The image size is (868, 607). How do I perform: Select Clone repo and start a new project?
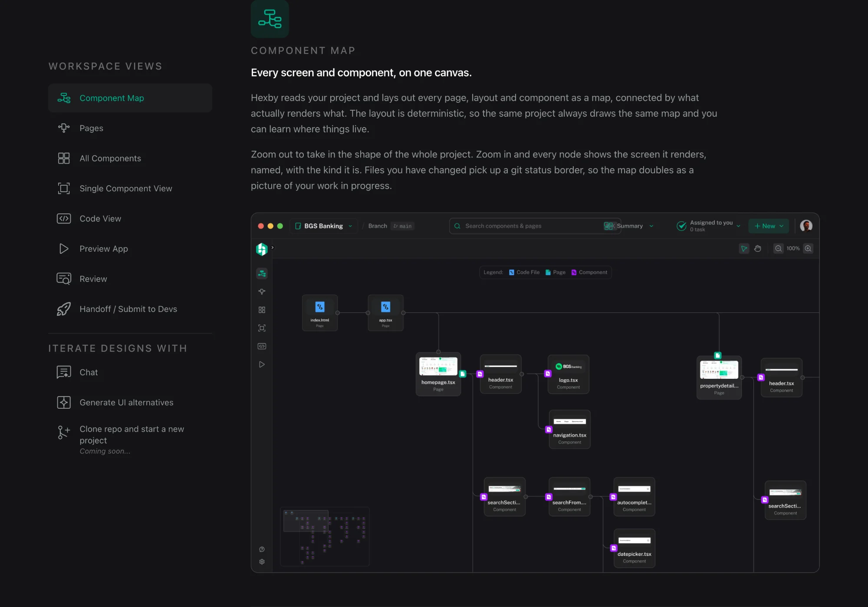pos(130,440)
